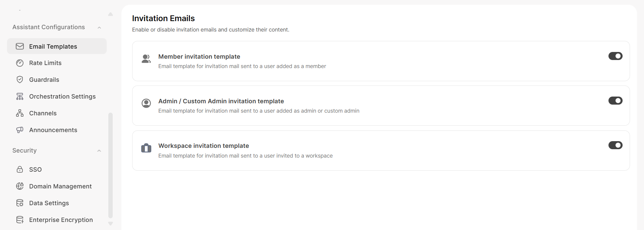Screen dimensions: 644x230
Task: Click the Email Templates envelope icon
Action: point(20,46)
